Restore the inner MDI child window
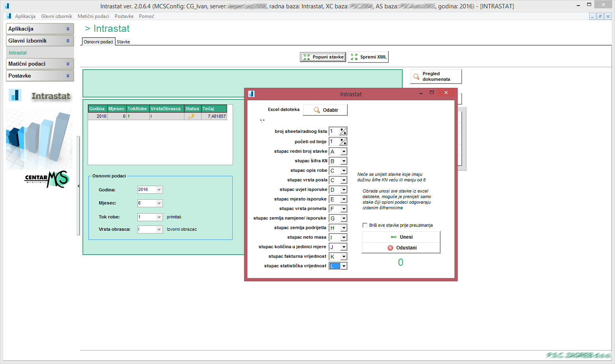Image resolution: width=615 pixels, height=364 pixels. click(x=600, y=16)
